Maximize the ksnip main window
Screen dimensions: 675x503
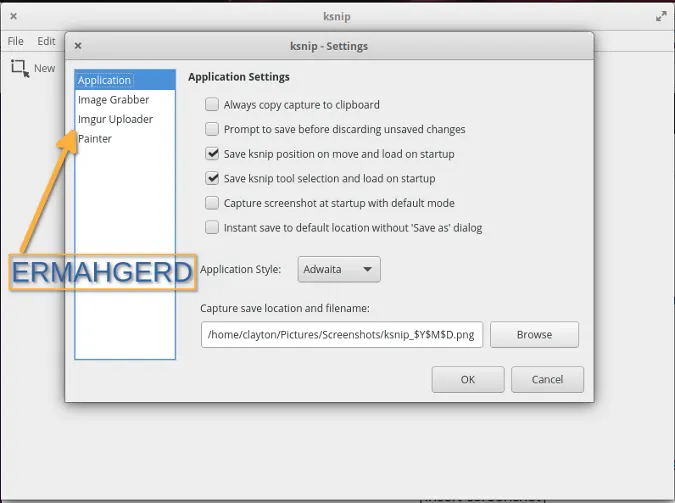coord(661,16)
